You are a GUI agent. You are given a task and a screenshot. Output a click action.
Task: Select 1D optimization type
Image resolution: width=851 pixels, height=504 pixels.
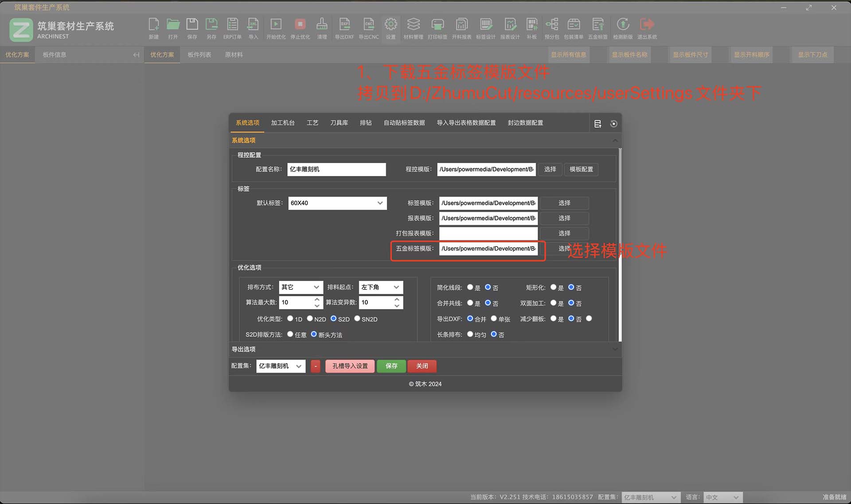(x=290, y=318)
